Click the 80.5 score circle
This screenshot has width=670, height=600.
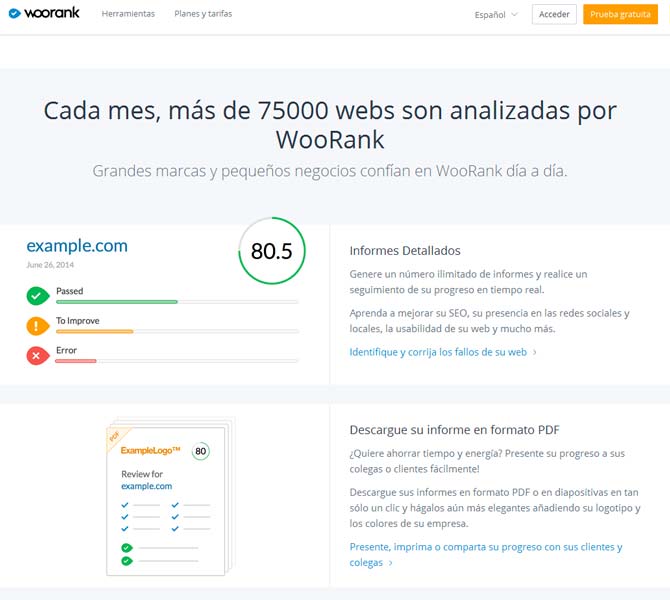click(272, 251)
